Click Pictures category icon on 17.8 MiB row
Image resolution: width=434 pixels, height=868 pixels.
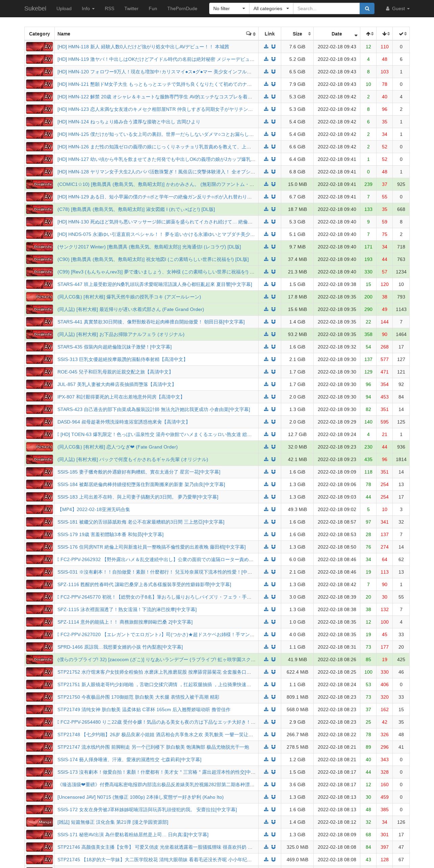[40, 297]
